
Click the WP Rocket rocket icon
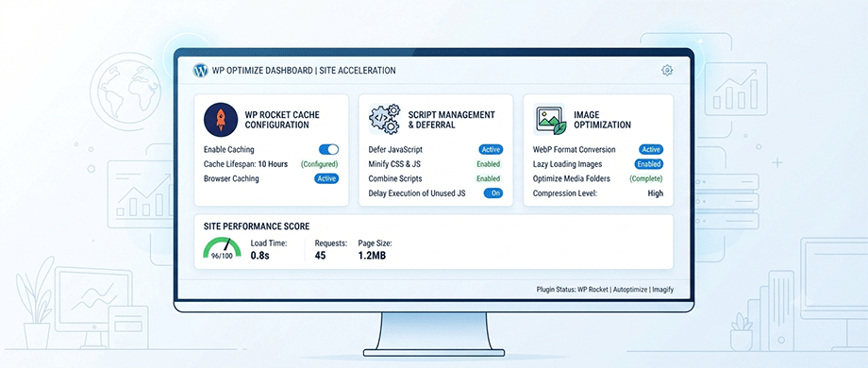pyautogui.click(x=221, y=120)
